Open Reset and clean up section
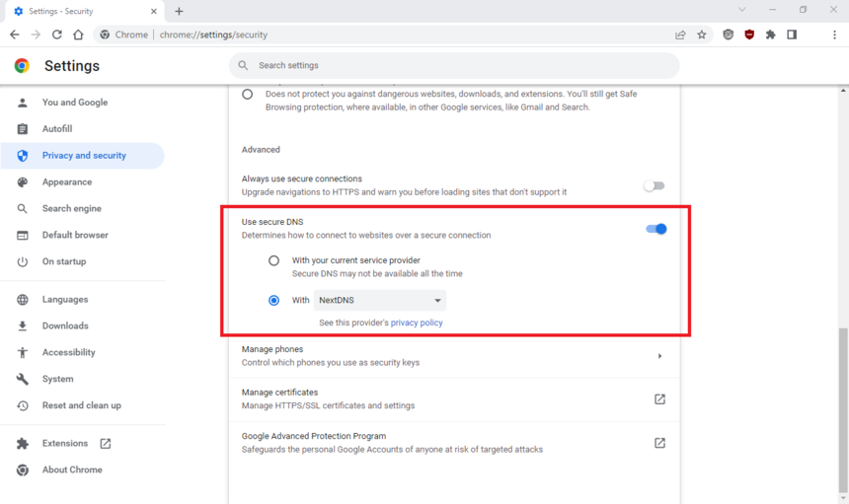 tap(82, 405)
